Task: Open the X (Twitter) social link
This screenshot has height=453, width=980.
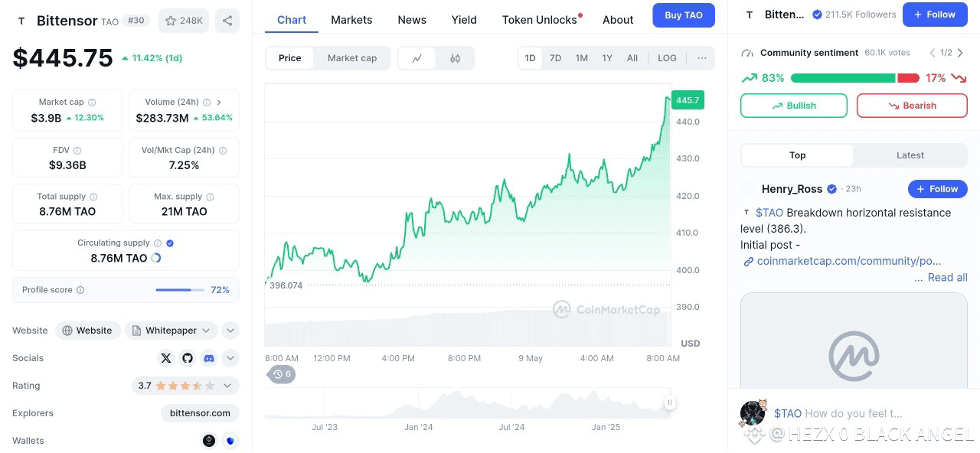Action: (x=166, y=358)
